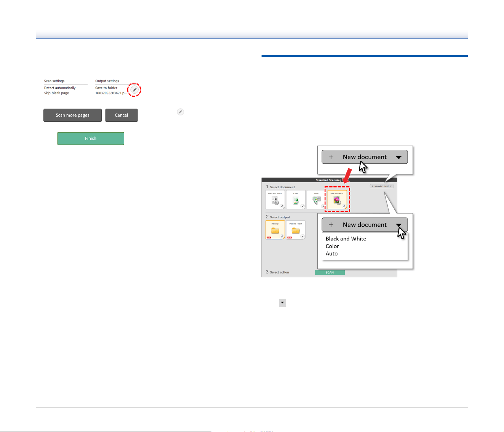Start scanning with the green SCAN button
The width and height of the screenshot is (504, 432).
[330, 272]
